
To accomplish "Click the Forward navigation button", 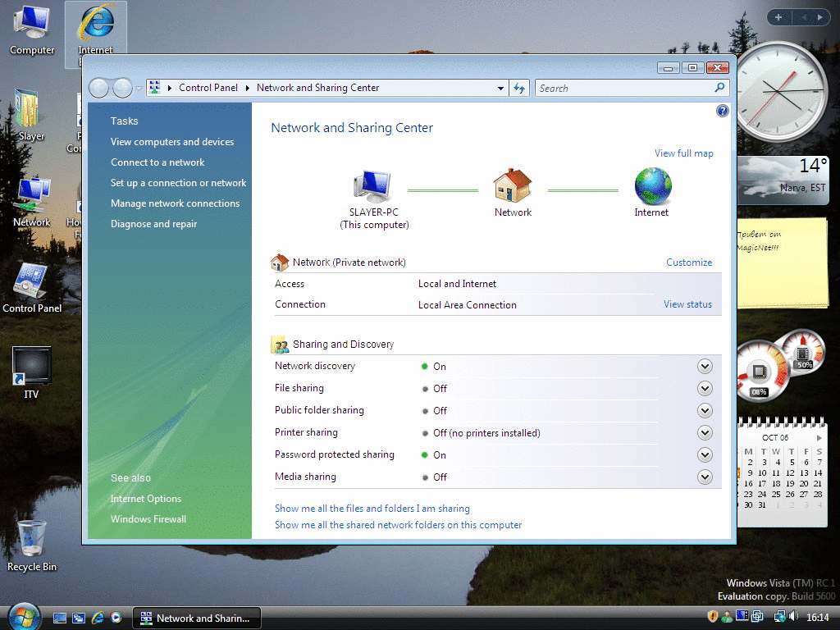I will [x=122, y=88].
